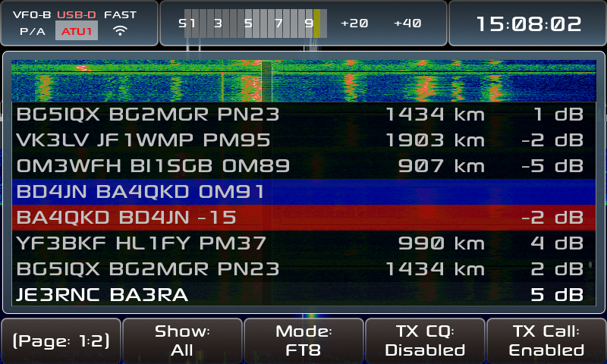Click the waterfall spectrum display
The width and height of the screenshot is (607, 364).
pyautogui.click(x=303, y=80)
